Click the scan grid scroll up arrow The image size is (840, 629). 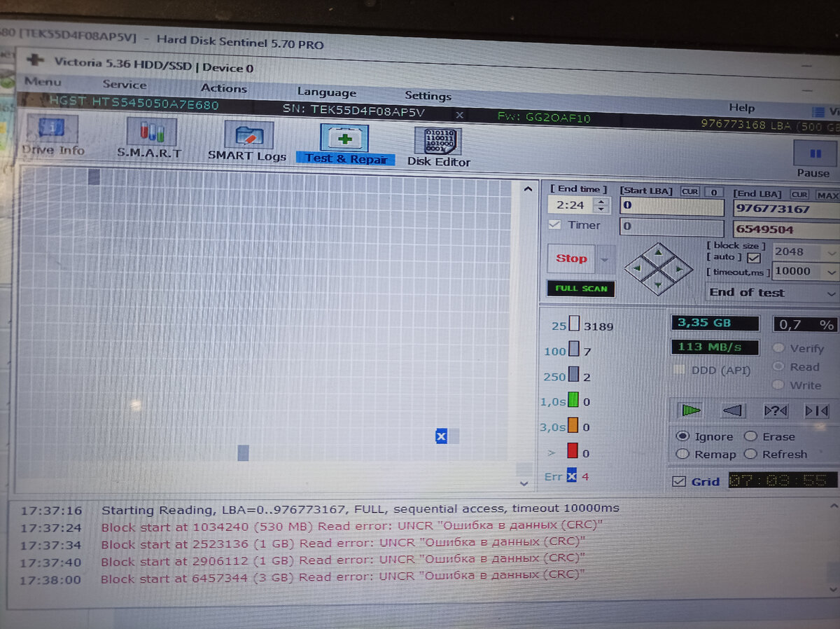pos(527,188)
